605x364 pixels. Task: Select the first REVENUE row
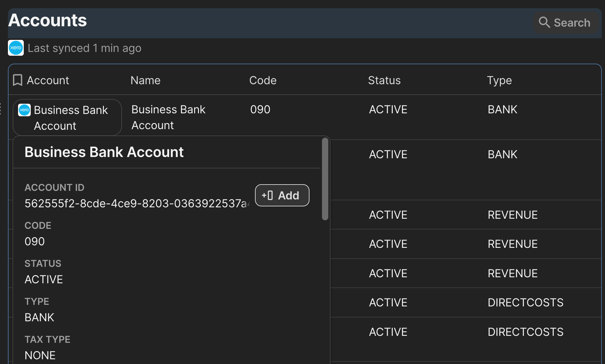click(x=512, y=215)
